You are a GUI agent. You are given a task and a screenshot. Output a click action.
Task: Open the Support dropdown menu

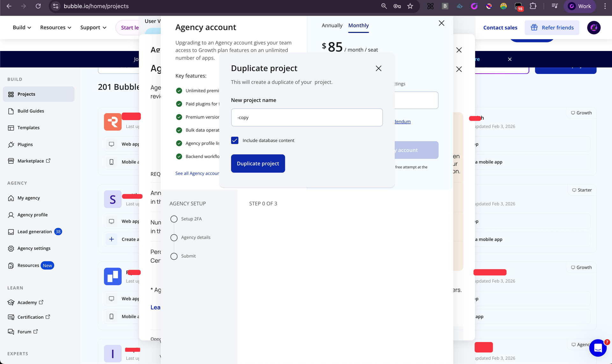pyautogui.click(x=93, y=28)
